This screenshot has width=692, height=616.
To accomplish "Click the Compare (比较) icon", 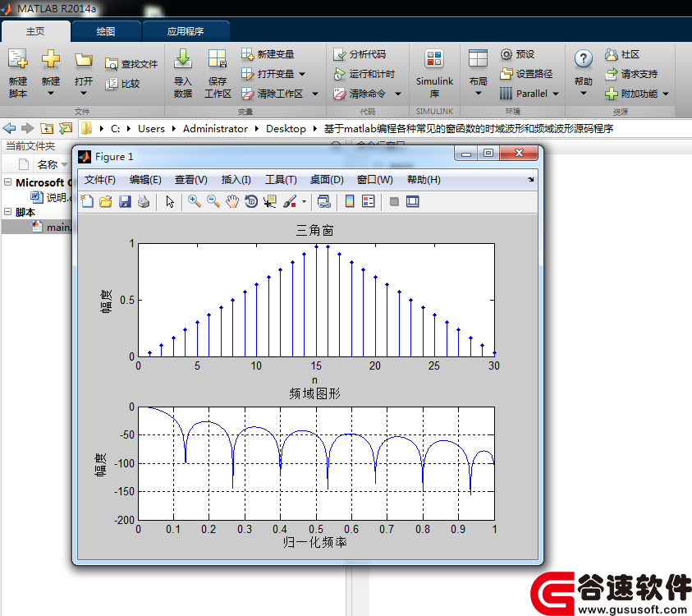I will (x=111, y=84).
